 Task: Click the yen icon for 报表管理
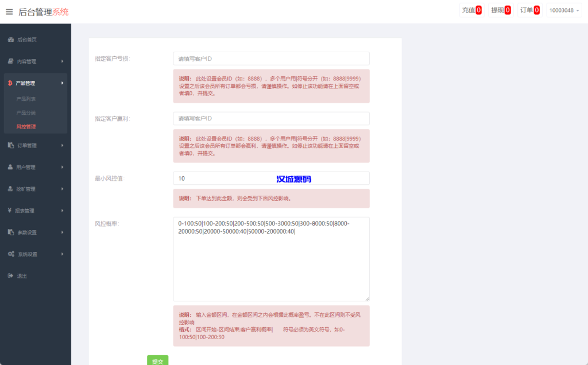[x=10, y=211]
